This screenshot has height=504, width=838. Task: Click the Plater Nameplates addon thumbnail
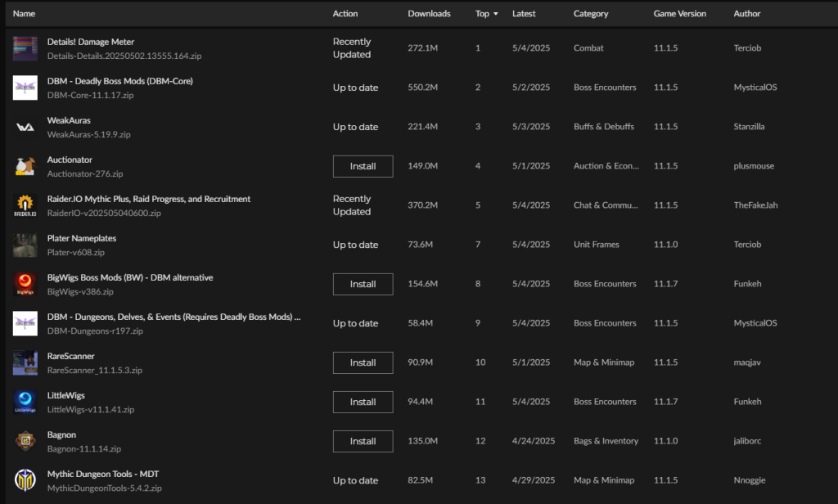click(25, 245)
